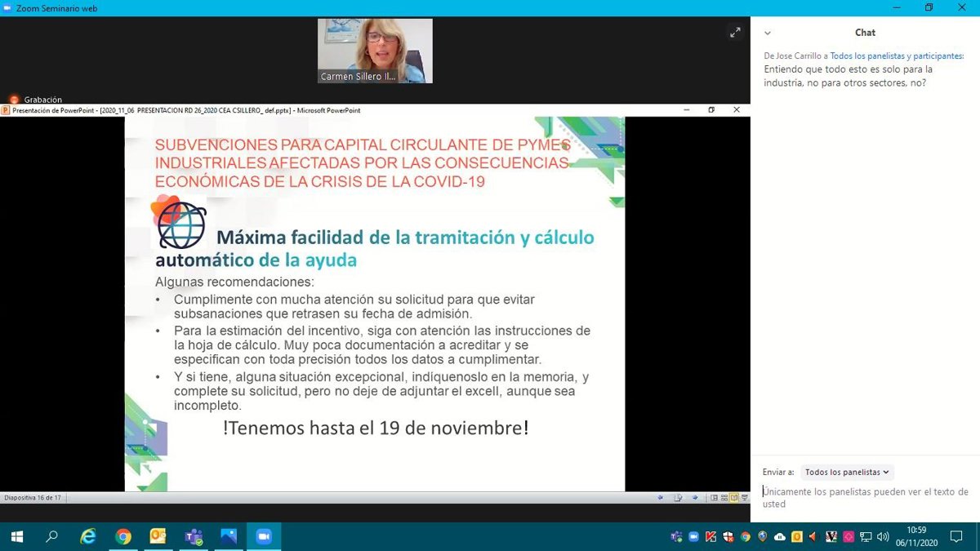Open slide show pointer options menu icon
This screenshot has height=551, width=980.
pos(678,497)
